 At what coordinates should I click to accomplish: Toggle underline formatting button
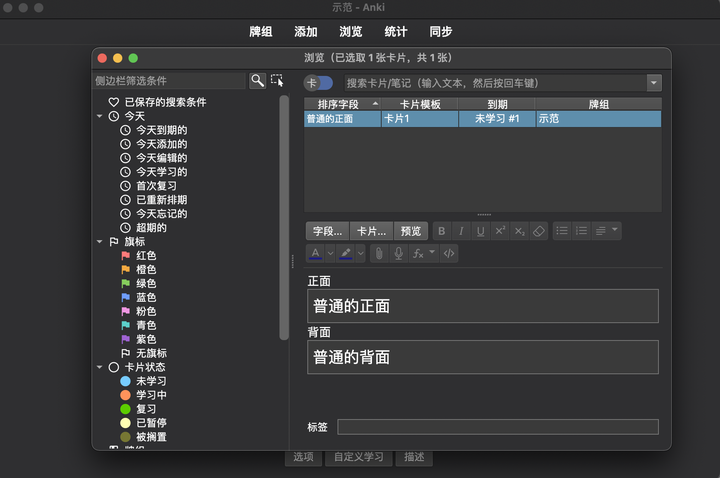tap(480, 231)
